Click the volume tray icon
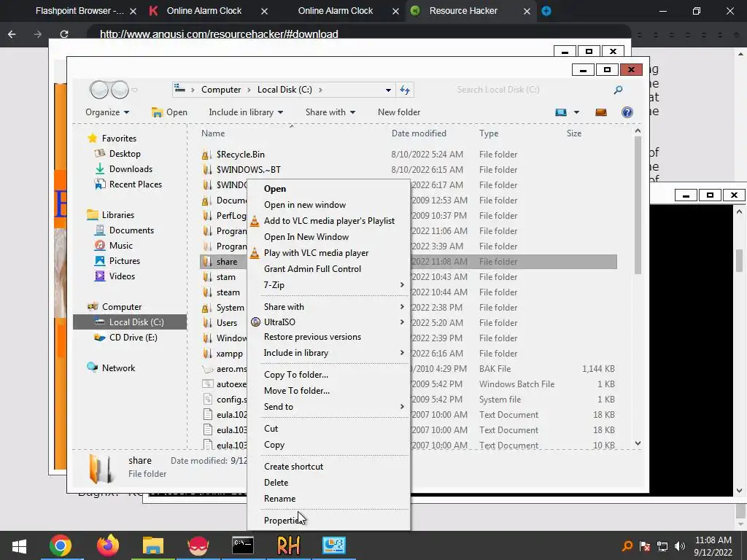This screenshot has height=560, width=747. (680, 546)
